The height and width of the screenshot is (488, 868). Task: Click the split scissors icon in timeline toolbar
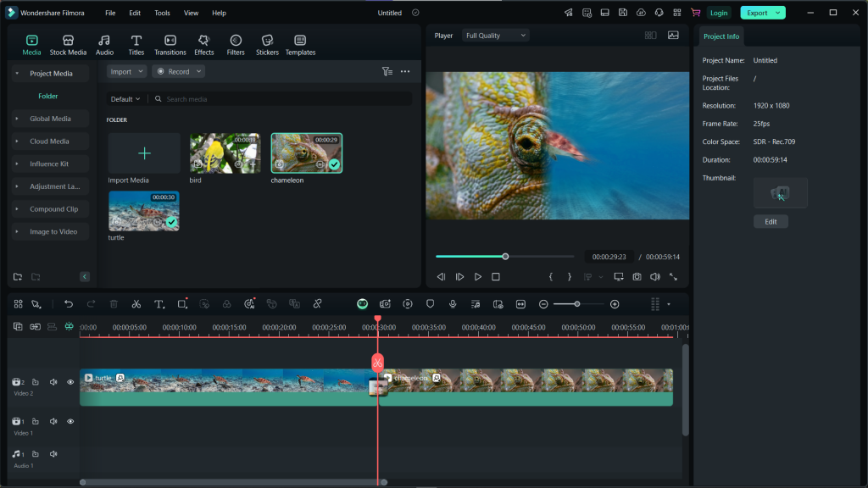[136, 304]
